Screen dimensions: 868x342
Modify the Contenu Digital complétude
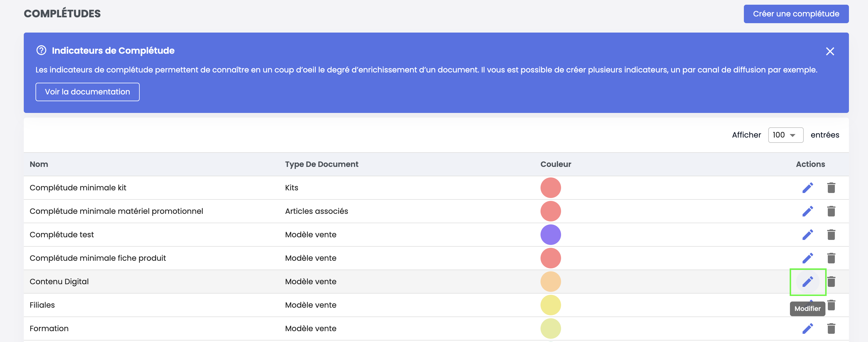click(807, 281)
